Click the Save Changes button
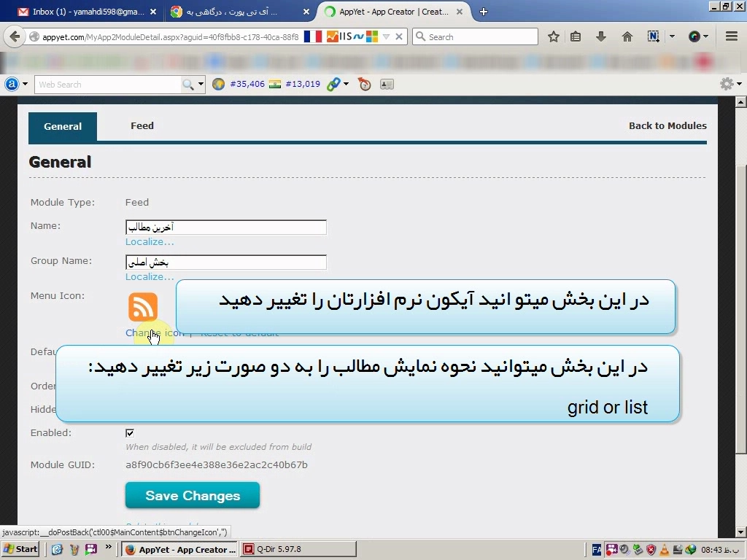 tap(193, 495)
